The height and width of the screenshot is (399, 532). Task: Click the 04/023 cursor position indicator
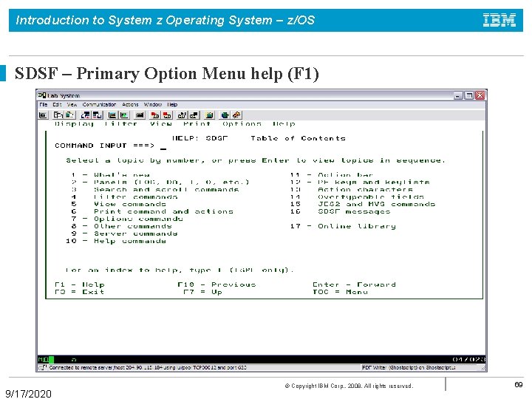click(468, 359)
